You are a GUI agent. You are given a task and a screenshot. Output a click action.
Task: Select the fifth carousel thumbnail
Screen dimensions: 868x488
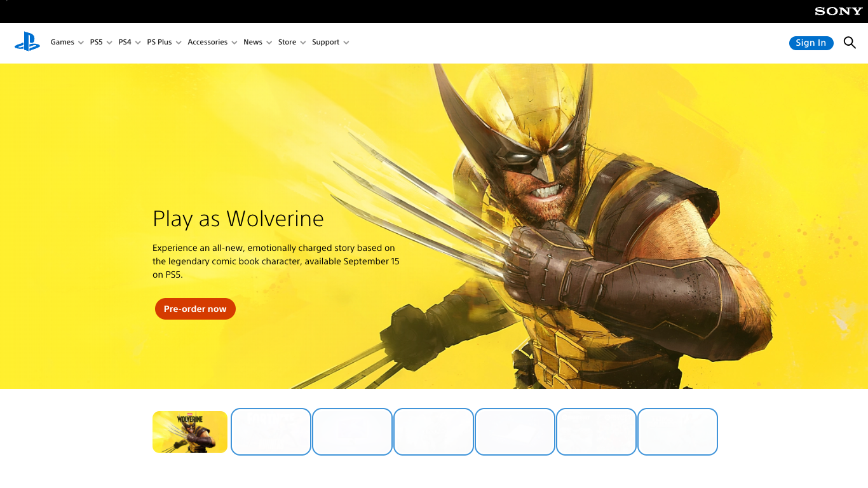pos(515,432)
